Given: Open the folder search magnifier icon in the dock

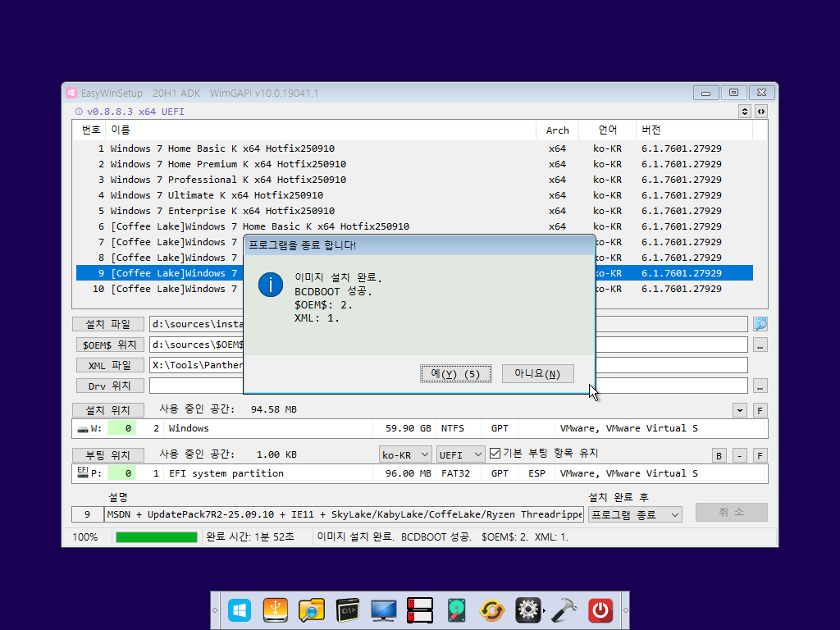Looking at the screenshot, I should (x=311, y=610).
